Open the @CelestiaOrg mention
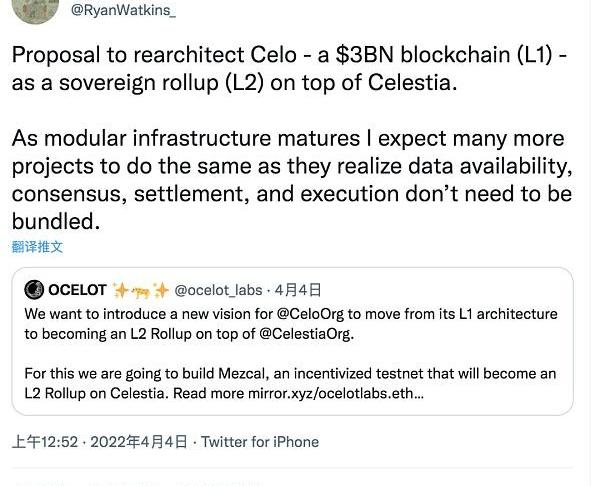 (299, 333)
